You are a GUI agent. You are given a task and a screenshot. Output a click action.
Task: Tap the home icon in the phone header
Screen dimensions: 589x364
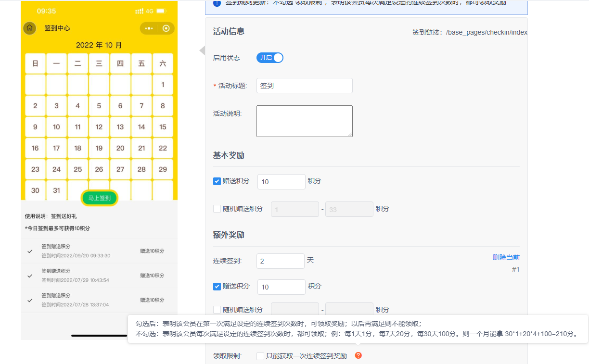[x=29, y=28]
